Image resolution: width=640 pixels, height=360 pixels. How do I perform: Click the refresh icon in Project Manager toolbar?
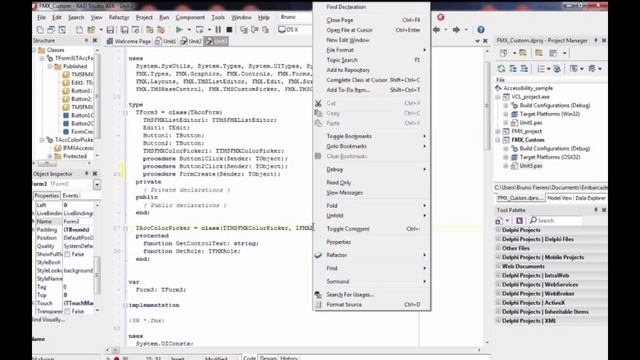[501, 69]
